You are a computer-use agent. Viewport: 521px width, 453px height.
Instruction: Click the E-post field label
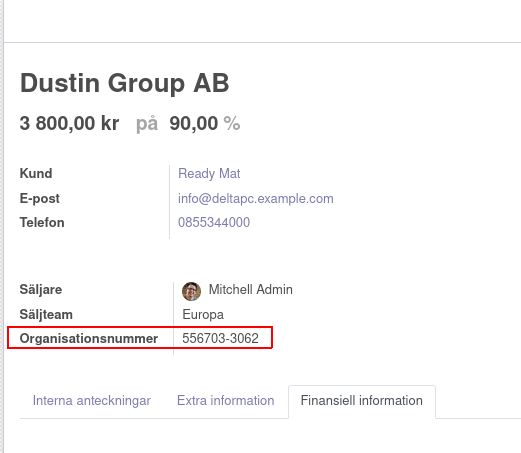pos(40,198)
